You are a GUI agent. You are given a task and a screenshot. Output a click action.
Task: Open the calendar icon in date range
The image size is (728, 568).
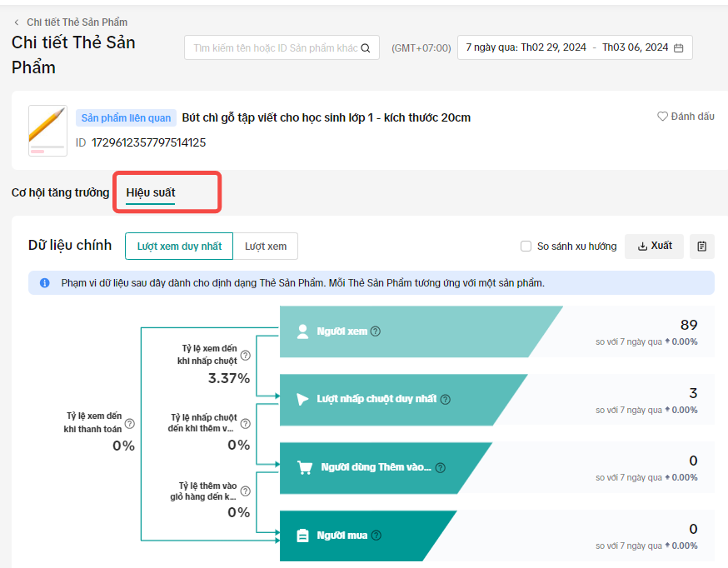679,48
